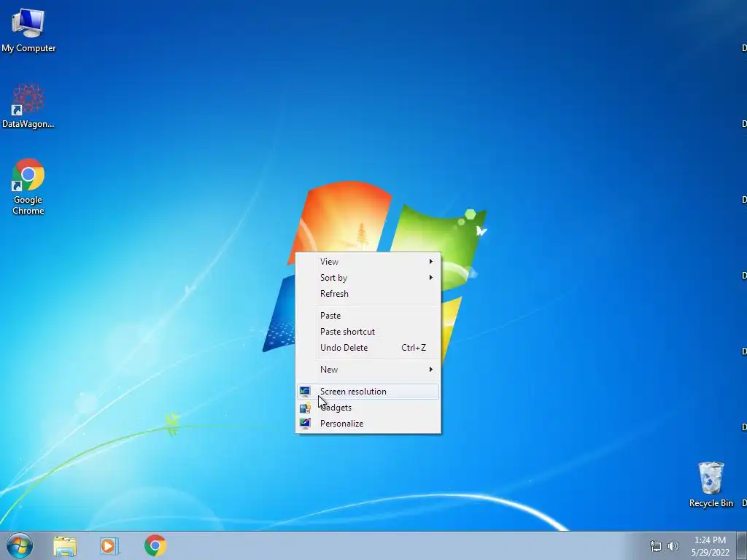Expand the View submenu arrow
The width and height of the screenshot is (747, 560).
tap(430, 262)
